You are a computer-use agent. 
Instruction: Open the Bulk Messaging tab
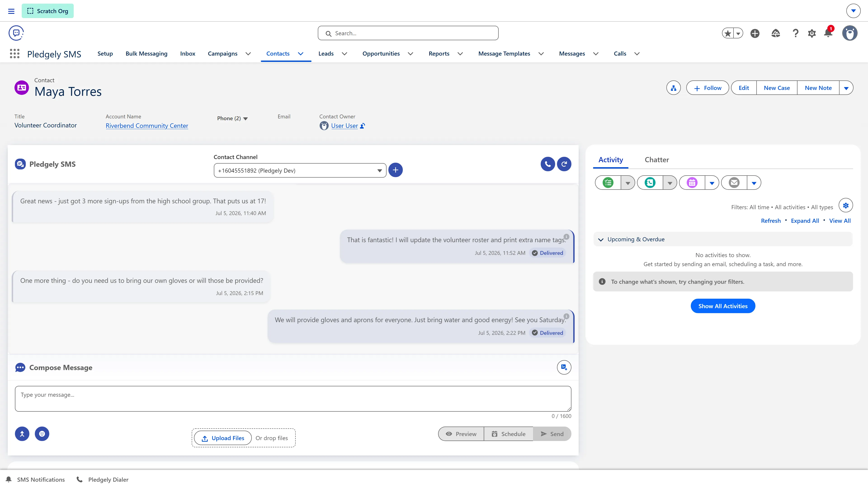point(146,54)
